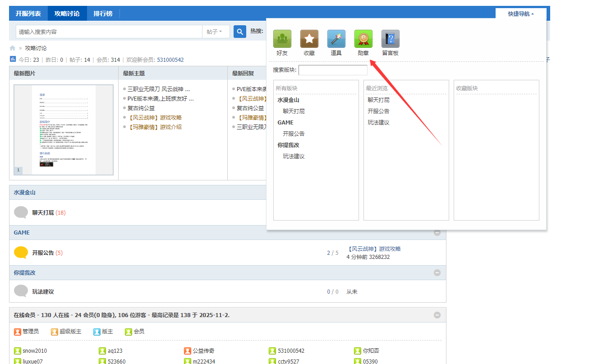Collapse the 你提我改 section
Image resolution: width=593 pixels, height=364 pixels.
coord(437,273)
